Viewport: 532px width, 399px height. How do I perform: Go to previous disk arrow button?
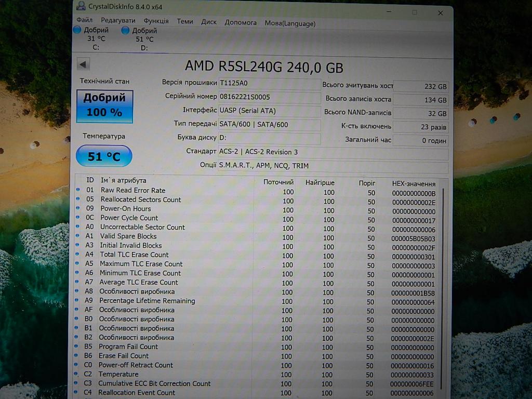84,64
